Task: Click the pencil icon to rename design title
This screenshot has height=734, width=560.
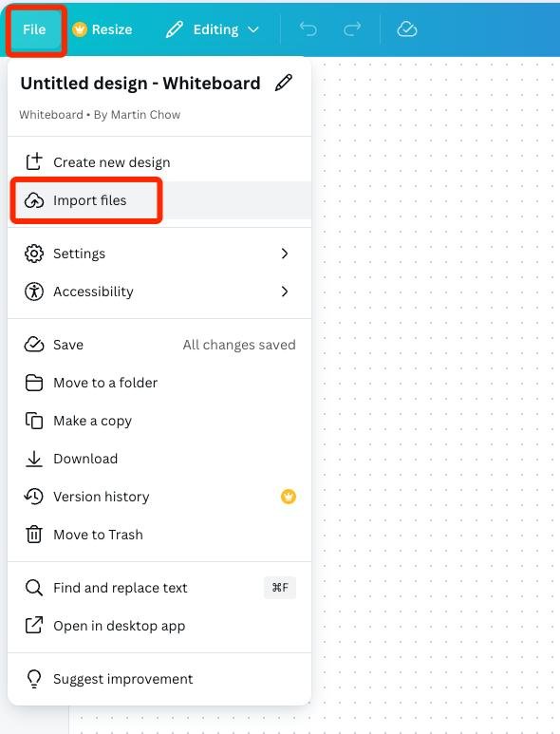Action: 284,83
